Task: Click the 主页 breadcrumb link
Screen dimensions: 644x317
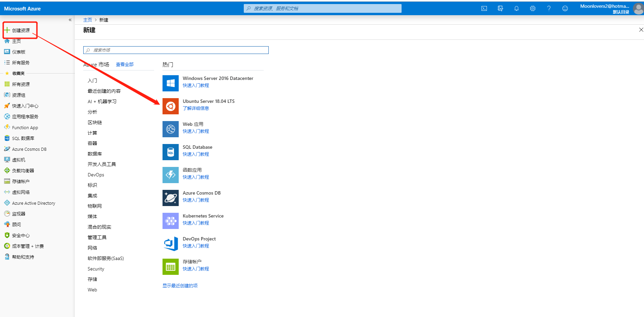Action: coord(88,20)
